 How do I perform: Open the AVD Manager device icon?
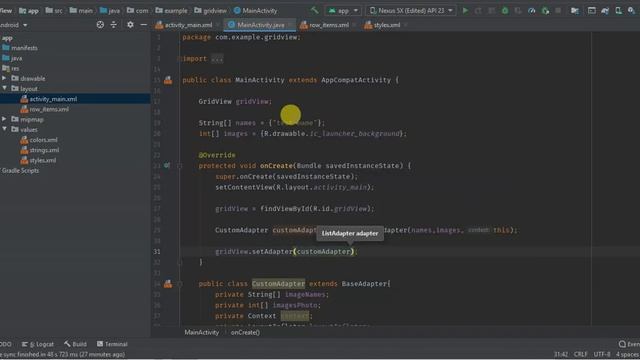[618, 11]
